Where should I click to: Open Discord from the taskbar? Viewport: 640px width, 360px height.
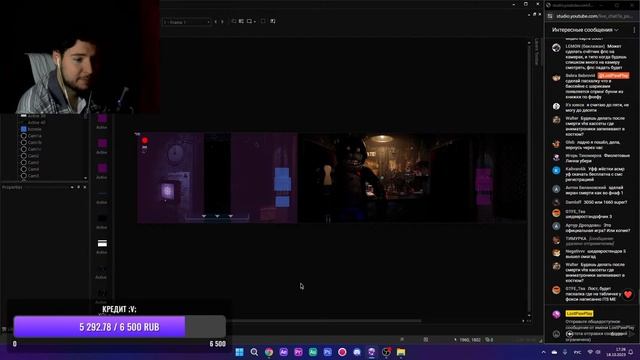[x=357, y=352]
